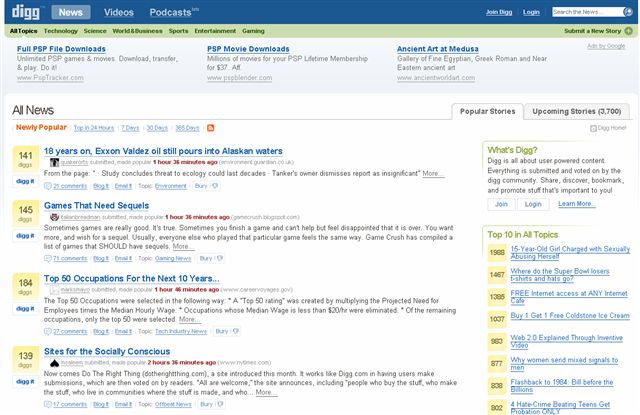Click the submitter avatar under the Exxon Valdez story

54,162
